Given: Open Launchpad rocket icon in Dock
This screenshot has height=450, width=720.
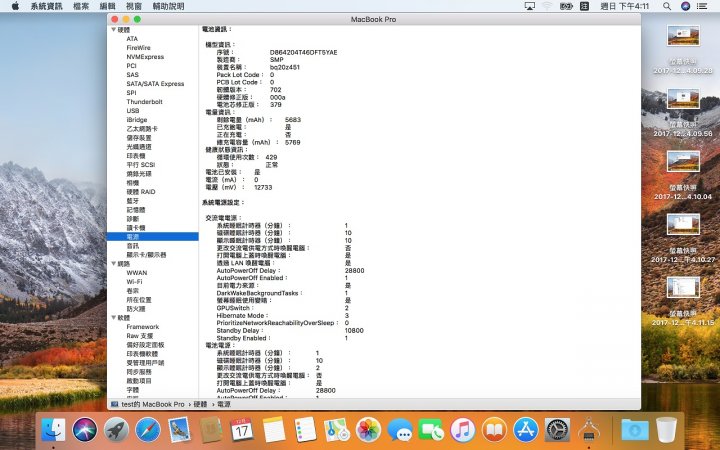Looking at the screenshot, I should 116,430.
